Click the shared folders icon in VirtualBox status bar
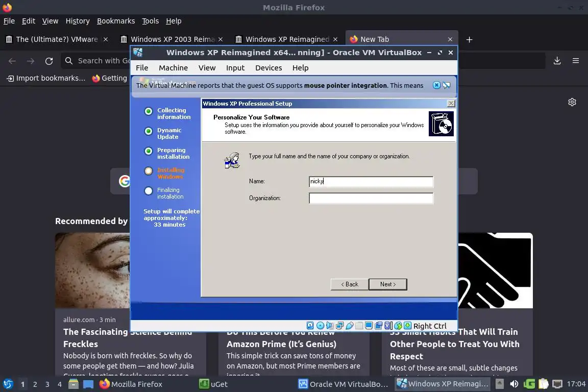588x392 pixels. [x=359, y=326]
